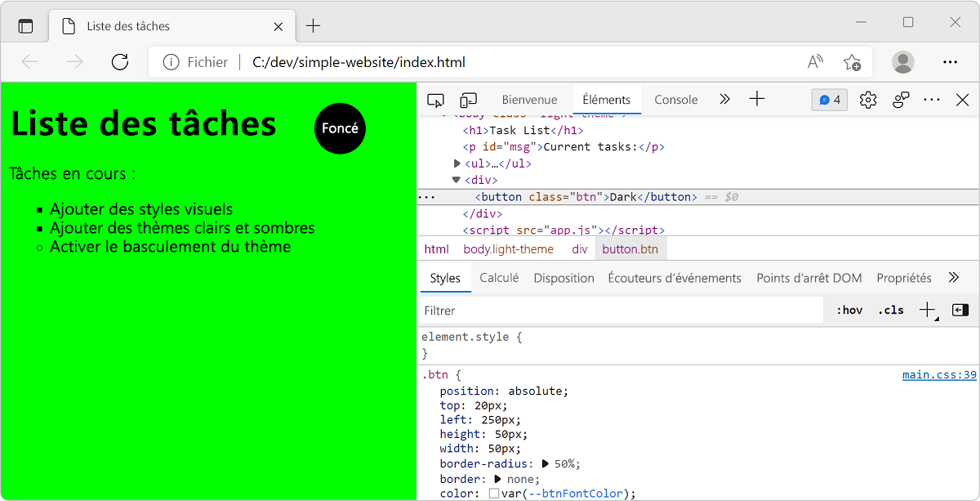The width and height of the screenshot is (980, 501).
Task: Open Read aloud icon in address bar
Action: 815,62
